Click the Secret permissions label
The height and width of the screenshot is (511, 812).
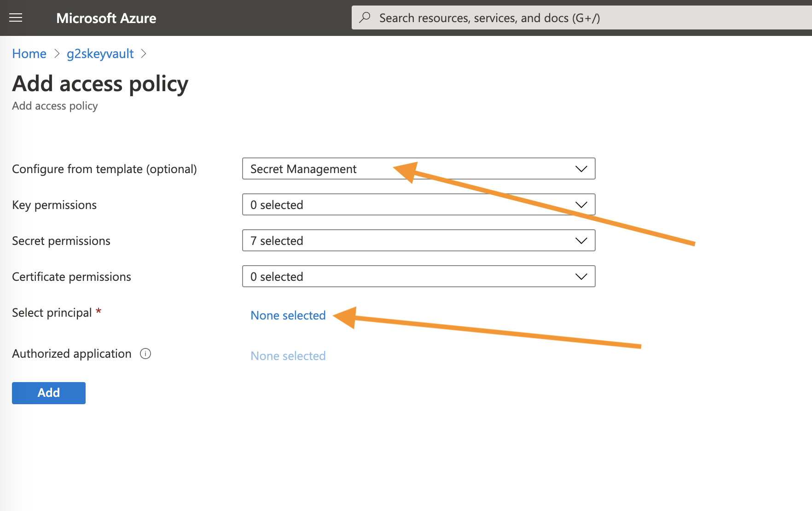(61, 241)
